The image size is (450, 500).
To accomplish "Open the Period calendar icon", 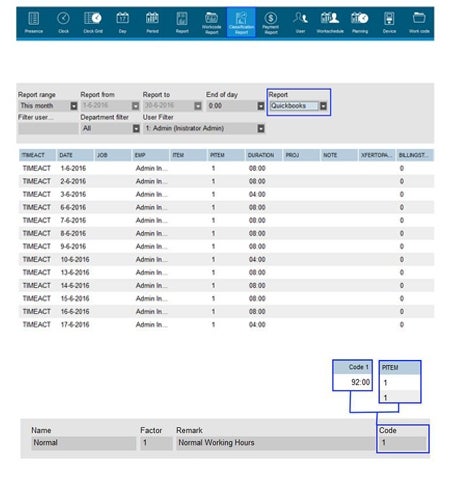I will 152,22.
